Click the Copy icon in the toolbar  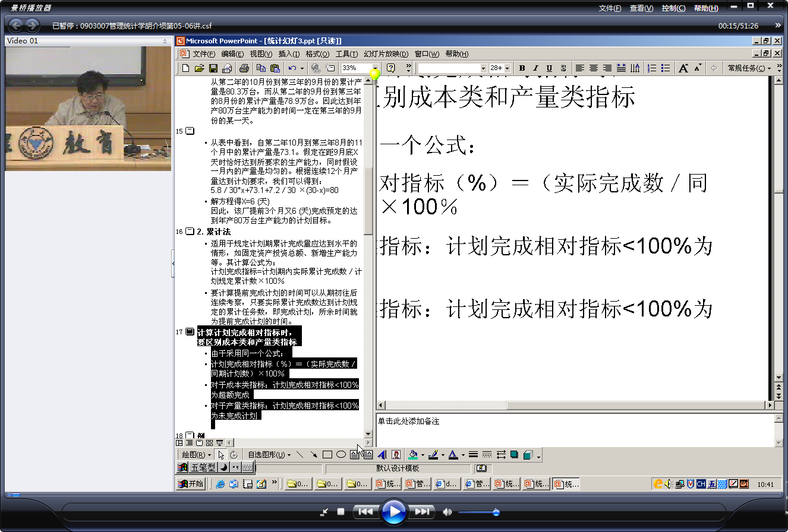tap(261, 68)
